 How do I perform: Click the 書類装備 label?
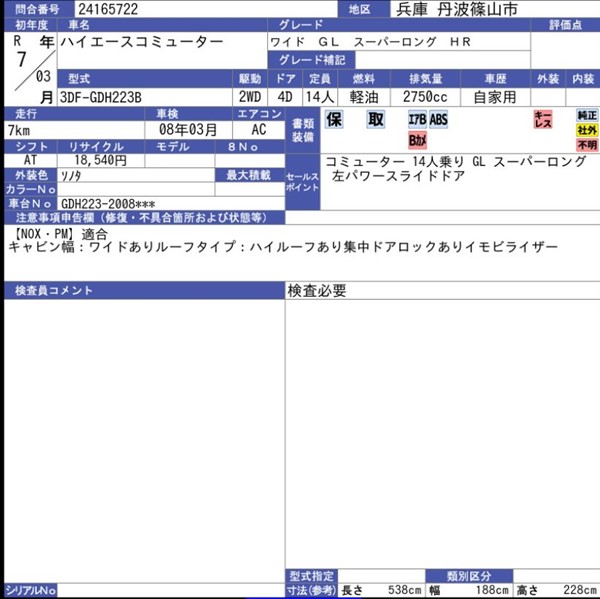[303, 130]
